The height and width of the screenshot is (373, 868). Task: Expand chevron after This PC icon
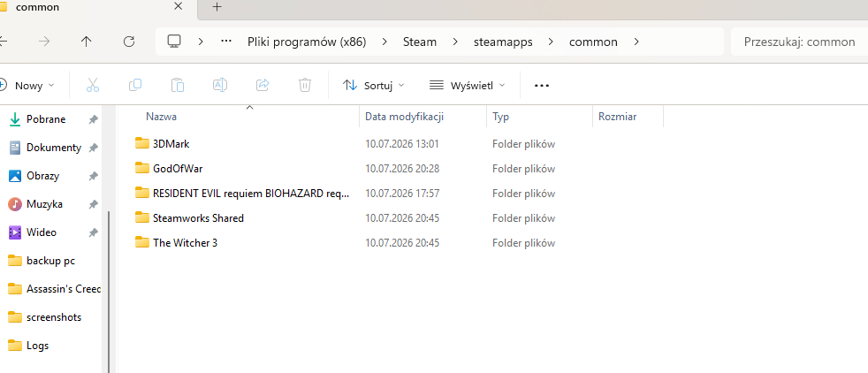[201, 42]
